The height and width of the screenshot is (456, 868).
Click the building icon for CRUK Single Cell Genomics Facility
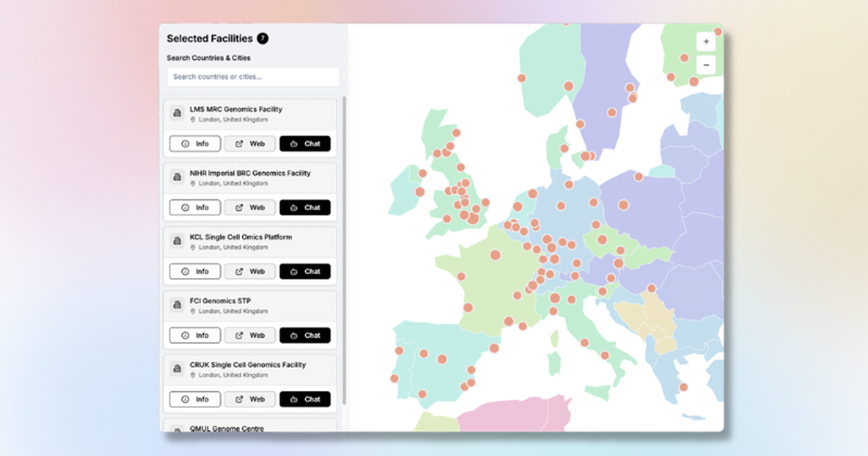point(176,368)
